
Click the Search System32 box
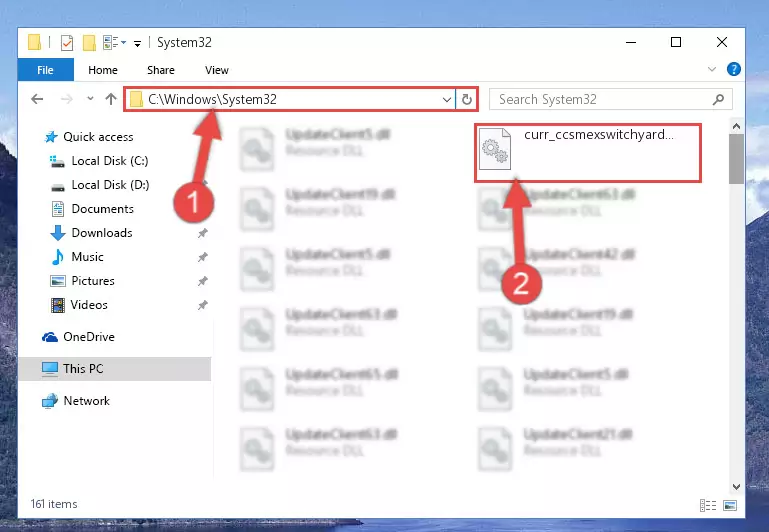pyautogui.click(x=611, y=100)
